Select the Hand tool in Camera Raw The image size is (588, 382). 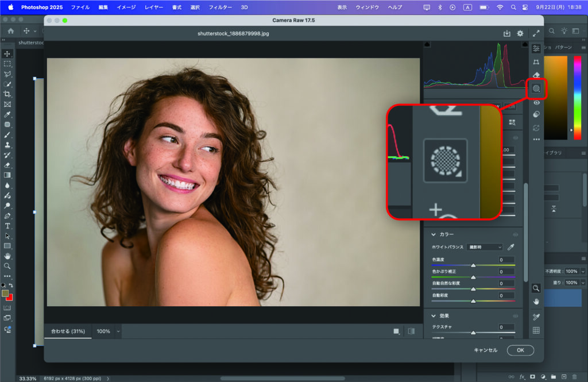point(536,302)
